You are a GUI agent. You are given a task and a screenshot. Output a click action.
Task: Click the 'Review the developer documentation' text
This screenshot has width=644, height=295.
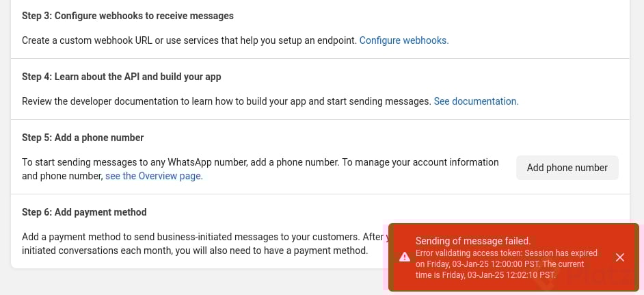tap(226, 101)
